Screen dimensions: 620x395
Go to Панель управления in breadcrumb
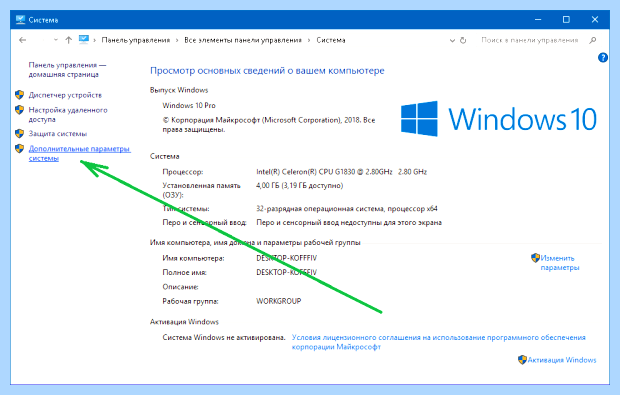(x=136, y=40)
